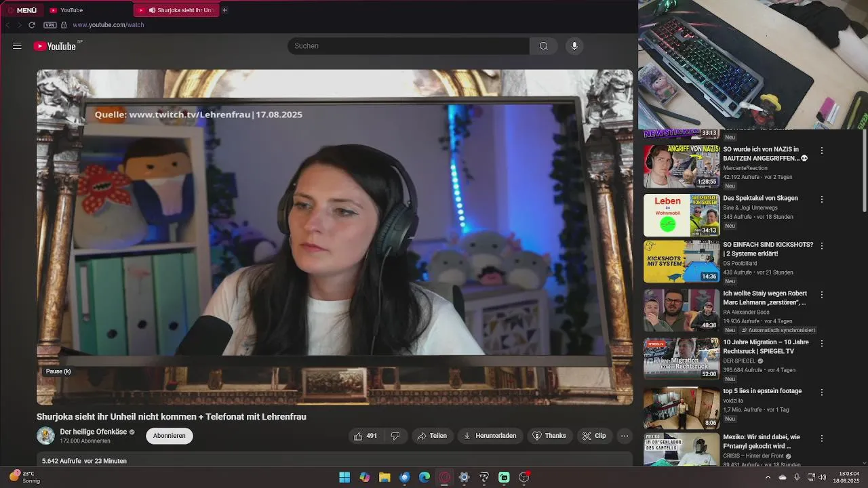This screenshot has width=868, height=488.
Task: Open RA Alexander Boos channel name
Action: click(746, 312)
